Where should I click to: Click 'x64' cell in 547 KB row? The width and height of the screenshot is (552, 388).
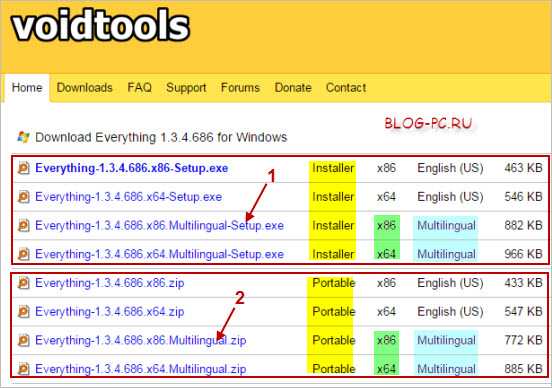(386, 312)
